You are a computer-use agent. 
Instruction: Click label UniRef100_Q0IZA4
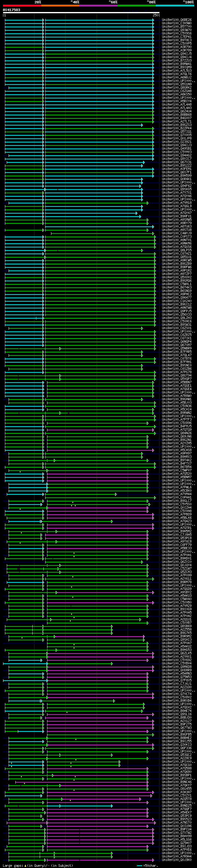pos(177,507)
